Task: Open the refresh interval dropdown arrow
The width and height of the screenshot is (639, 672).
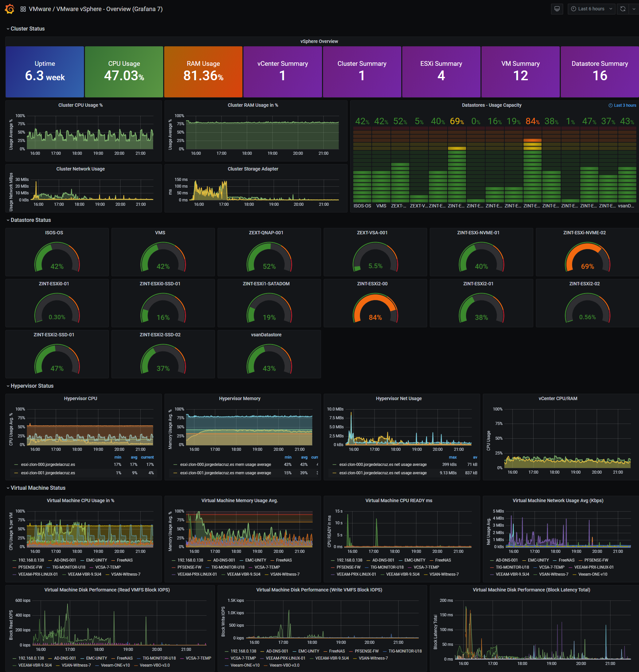Action: point(634,9)
